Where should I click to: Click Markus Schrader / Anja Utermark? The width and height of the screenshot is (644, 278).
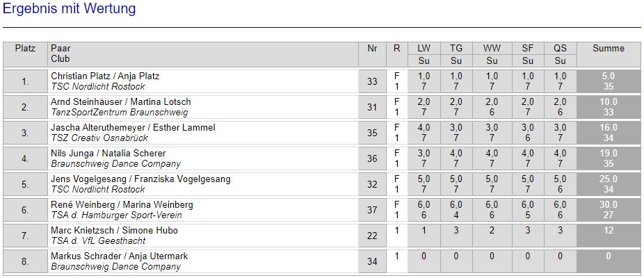point(119,256)
